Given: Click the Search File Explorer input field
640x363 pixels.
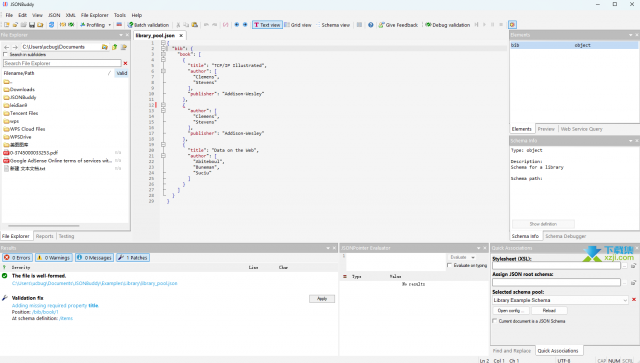Looking at the screenshot, I should (x=62, y=63).
